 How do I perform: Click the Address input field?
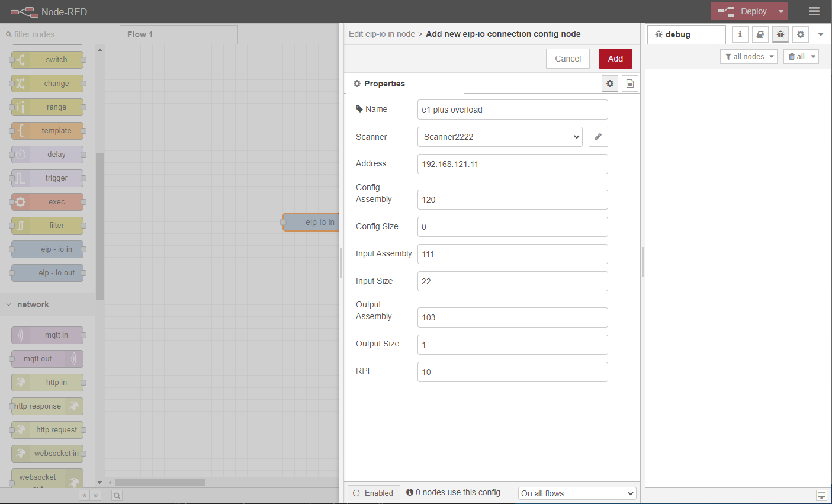pyautogui.click(x=513, y=164)
